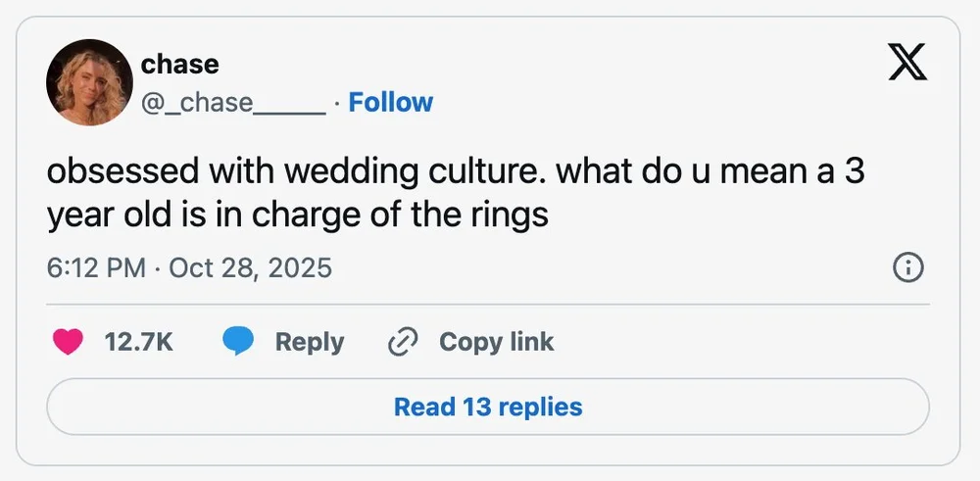Click the Oct 28, 2025 date
980x481 pixels.
[x=251, y=267]
